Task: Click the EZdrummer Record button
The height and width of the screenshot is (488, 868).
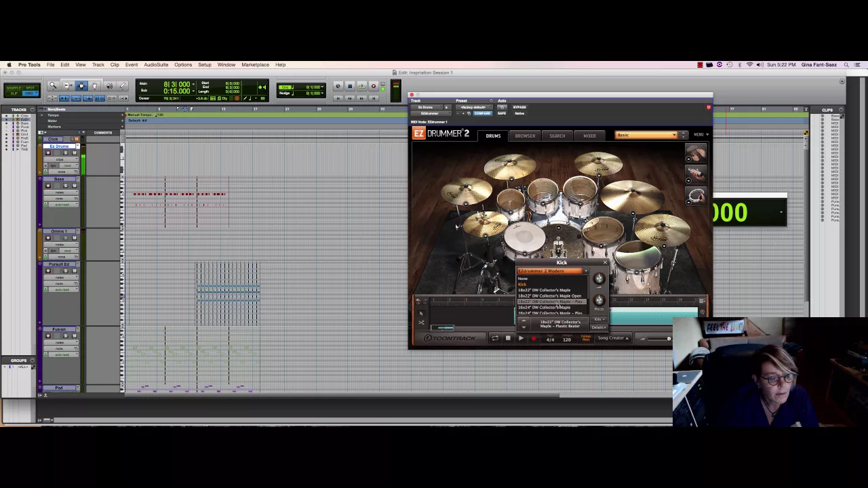Action: (534, 338)
